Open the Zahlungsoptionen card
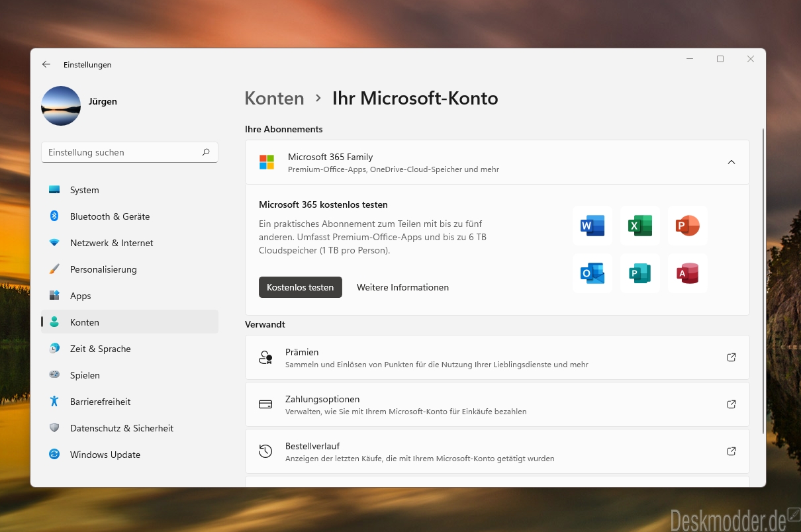The height and width of the screenshot is (532, 801). 497,404
